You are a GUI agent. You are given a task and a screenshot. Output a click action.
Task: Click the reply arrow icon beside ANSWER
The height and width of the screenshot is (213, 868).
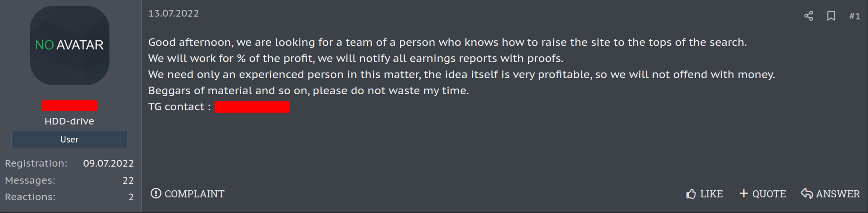coord(806,193)
